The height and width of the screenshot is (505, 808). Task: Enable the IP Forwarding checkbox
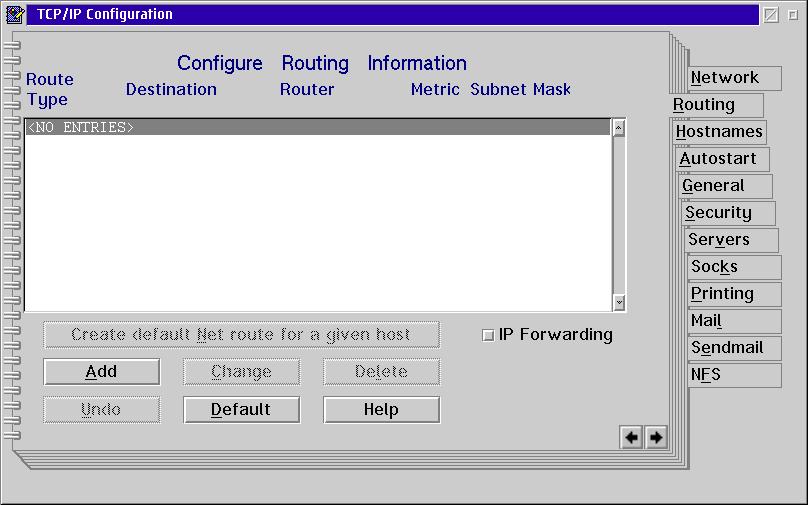[488, 335]
